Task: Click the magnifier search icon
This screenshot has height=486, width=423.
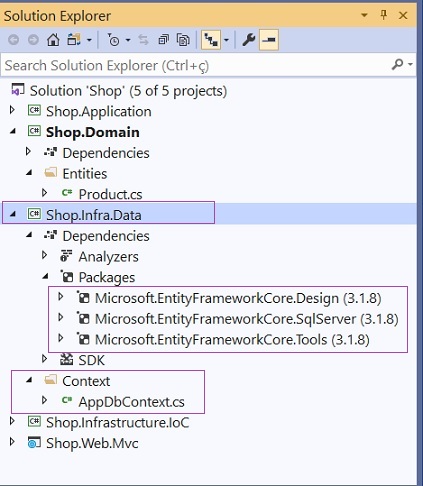Action: coord(398,64)
